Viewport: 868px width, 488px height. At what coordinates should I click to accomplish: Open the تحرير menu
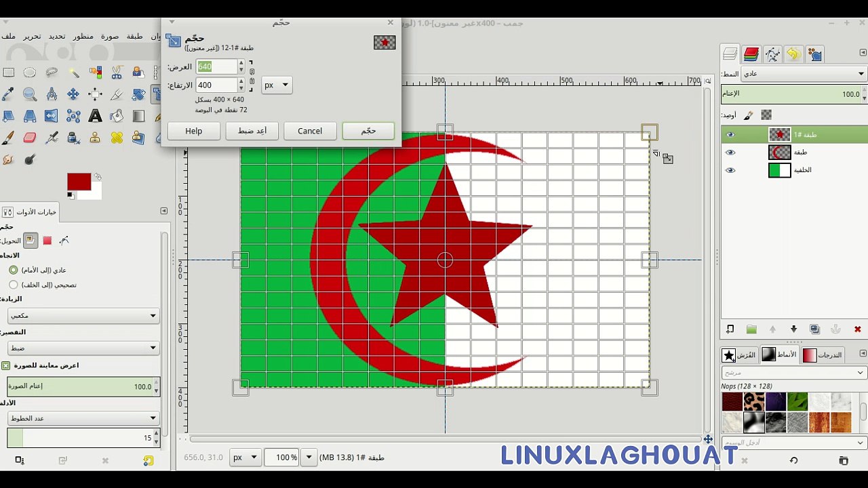tap(32, 36)
